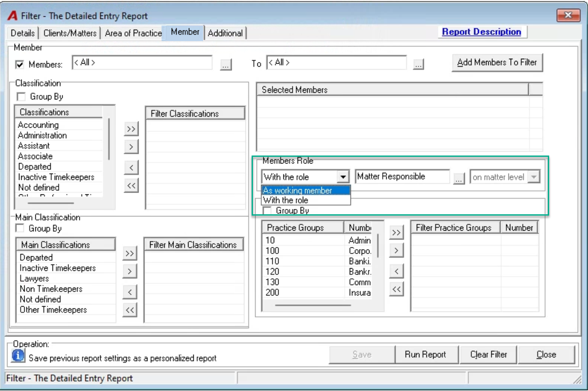This screenshot has height=391, width=588.
Task: Collapse the With the role dropdown arrow
Action: [x=343, y=177]
